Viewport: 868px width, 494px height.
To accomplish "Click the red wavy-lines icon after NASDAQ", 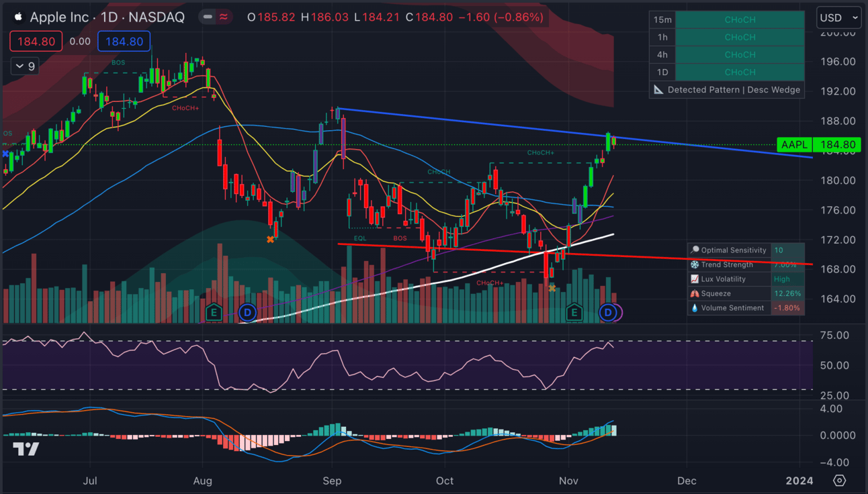I will pos(224,17).
